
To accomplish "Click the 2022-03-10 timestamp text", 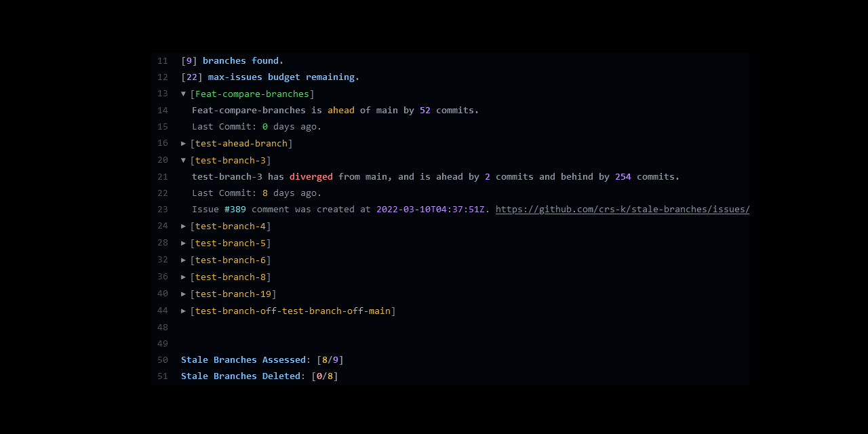I will pos(430,209).
